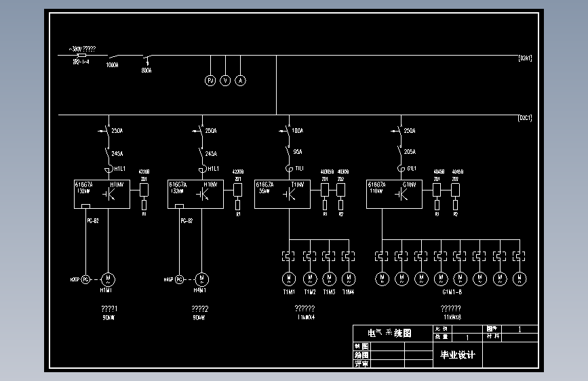Screen dimensions: 588x381
Task: Click the [D2C1] bus label
Action: point(525,118)
